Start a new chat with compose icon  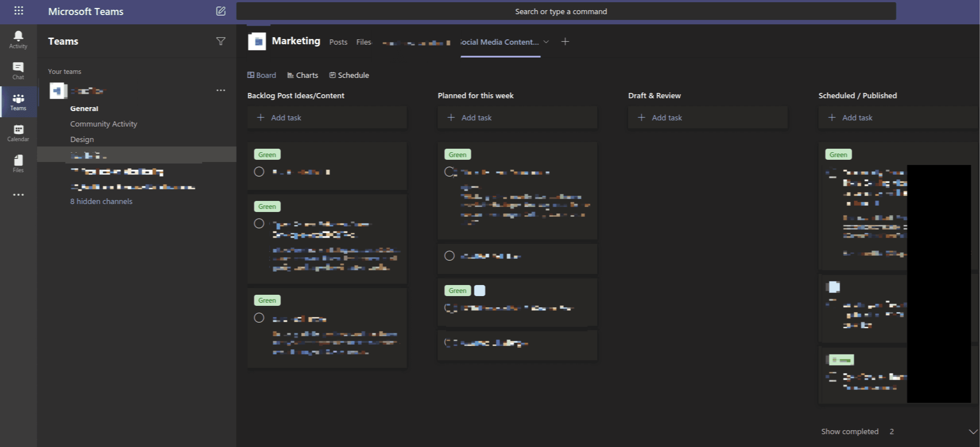pyautogui.click(x=221, y=11)
